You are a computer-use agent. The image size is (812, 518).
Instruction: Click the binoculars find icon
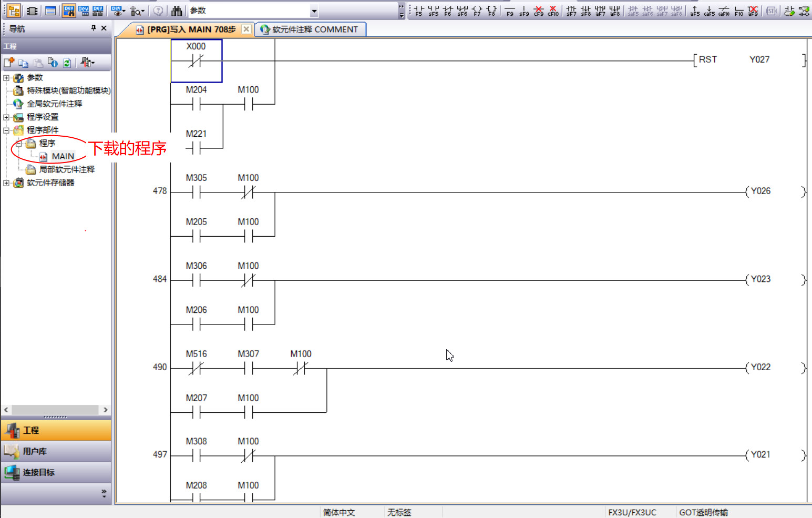click(177, 11)
